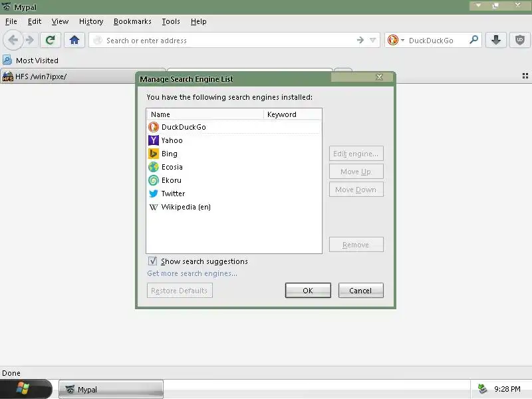Select the DuckDuckGo row text
Screen dimensions: 532x399
(x=184, y=127)
